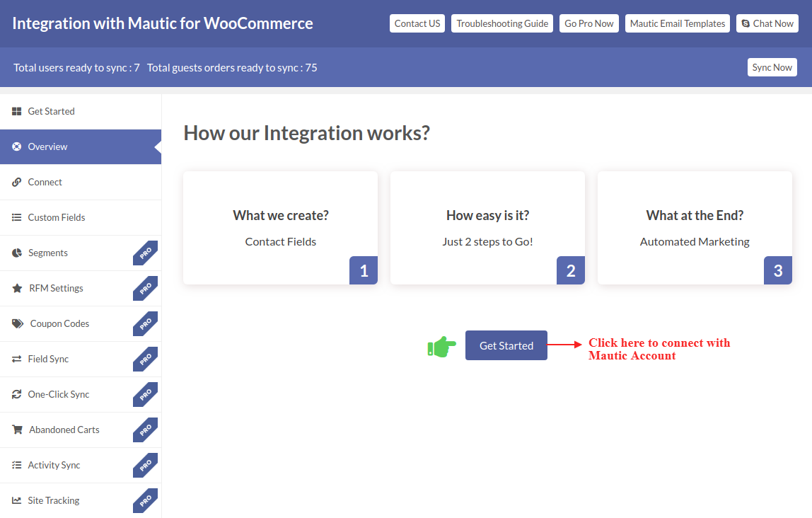Open Coupon Codes in the sidebar
The height and width of the screenshot is (518, 812).
click(81, 324)
